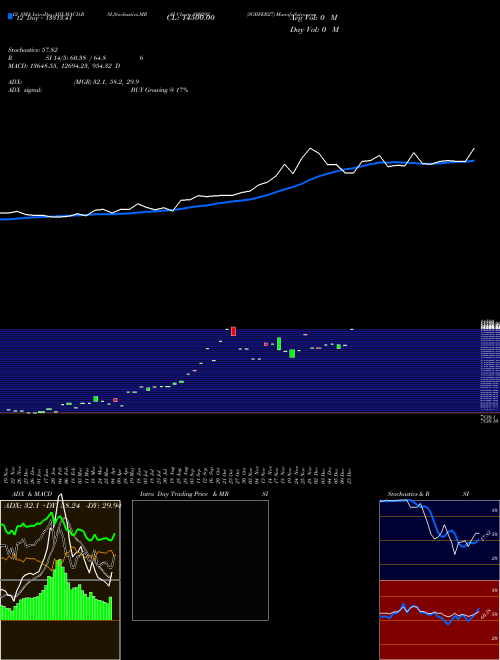Click the 'Stochastics: 57.82' reading

click(33, 50)
